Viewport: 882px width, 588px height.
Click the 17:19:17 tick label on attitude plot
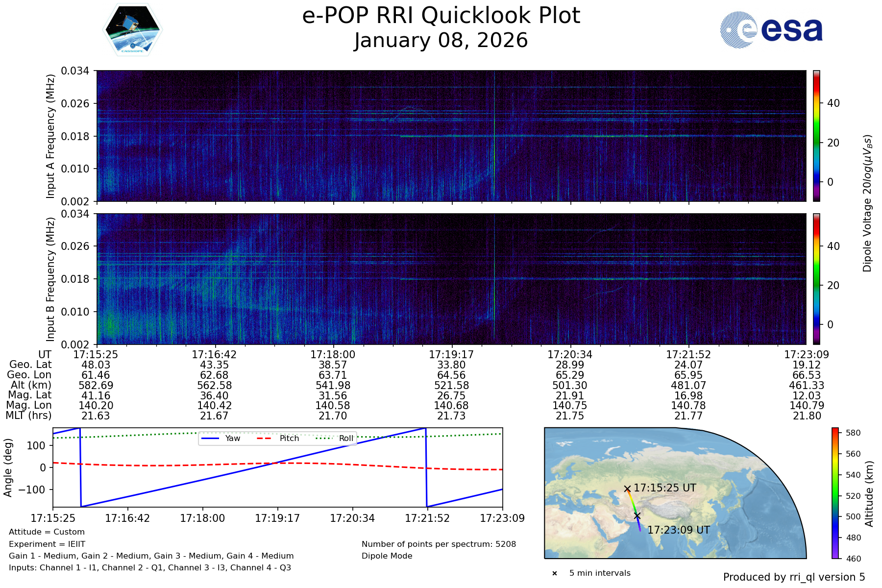(277, 518)
